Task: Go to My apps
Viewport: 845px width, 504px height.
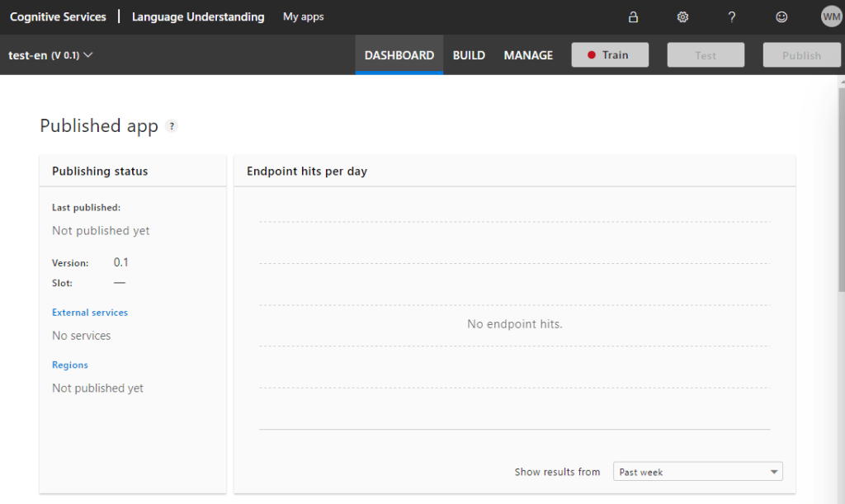Action: point(303,16)
